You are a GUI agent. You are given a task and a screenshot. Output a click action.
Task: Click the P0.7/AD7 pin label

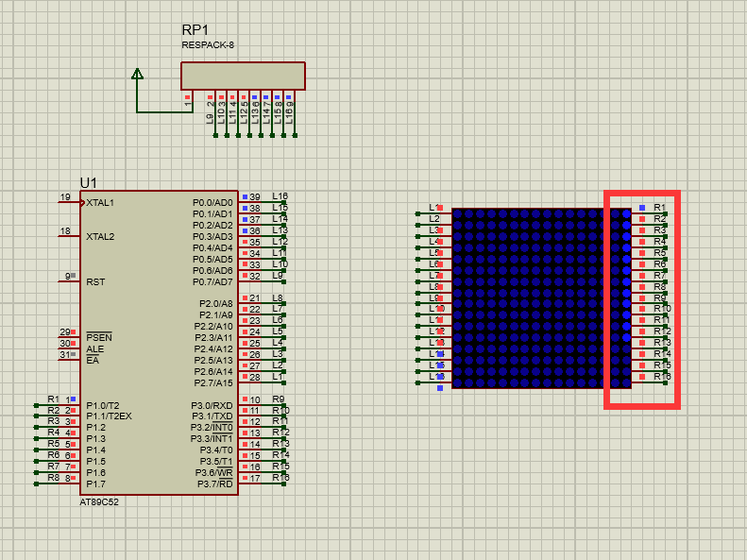click(212, 282)
